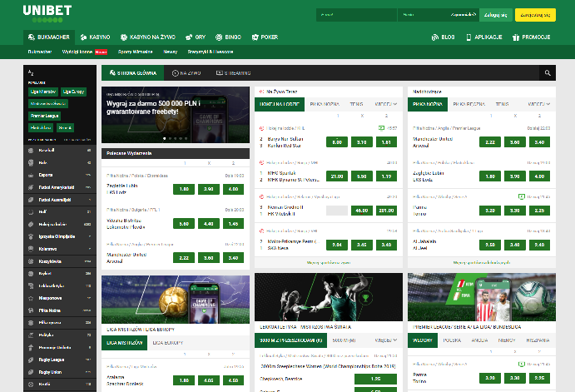The image size is (575, 392).
Task: Open the Gry main menu item
Action: [196, 37]
